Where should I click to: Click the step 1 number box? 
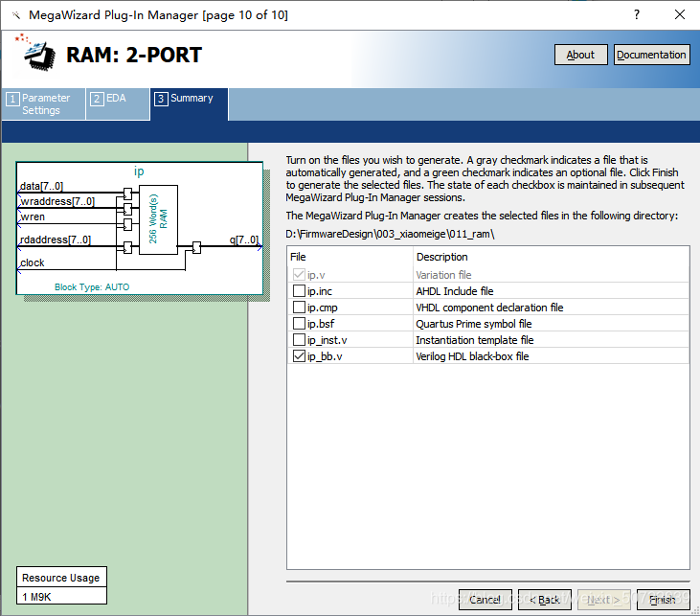point(12,99)
